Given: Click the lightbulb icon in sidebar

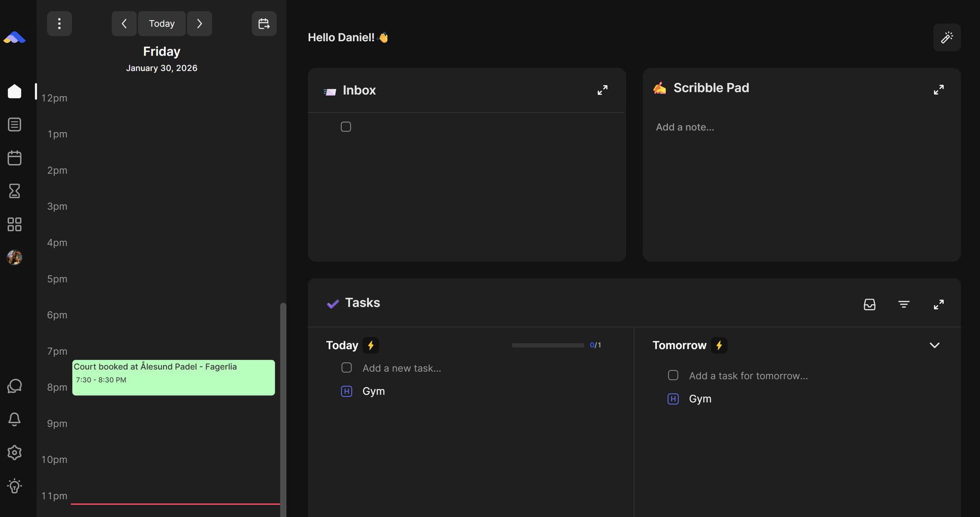Looking at the screenshot, I should [15, 486].
